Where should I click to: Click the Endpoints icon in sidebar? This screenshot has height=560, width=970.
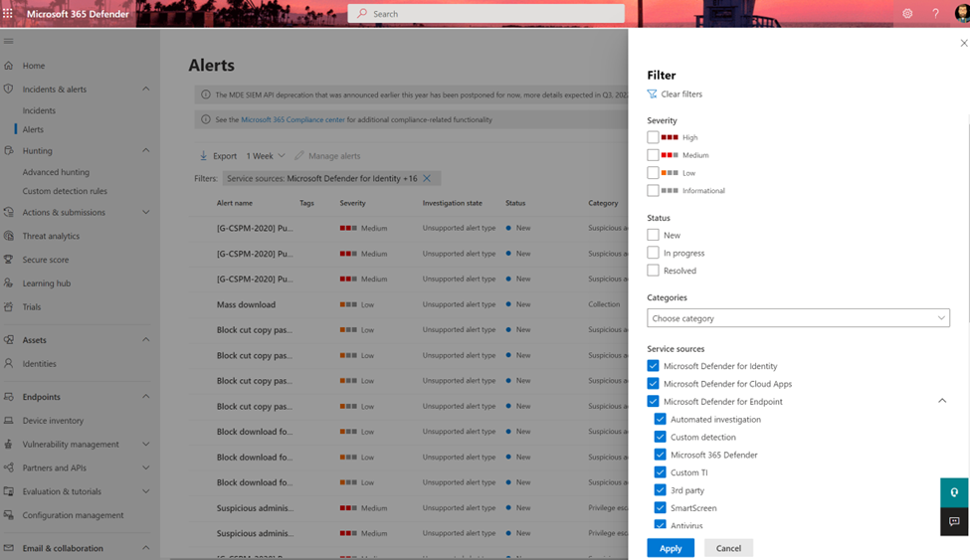[x=8, y=397]
